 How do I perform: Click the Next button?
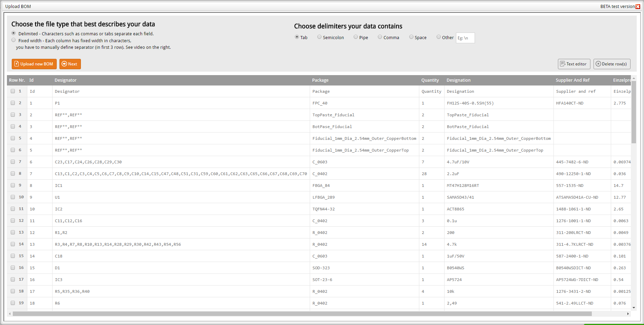pyautogui.click(x=70, y=64)
